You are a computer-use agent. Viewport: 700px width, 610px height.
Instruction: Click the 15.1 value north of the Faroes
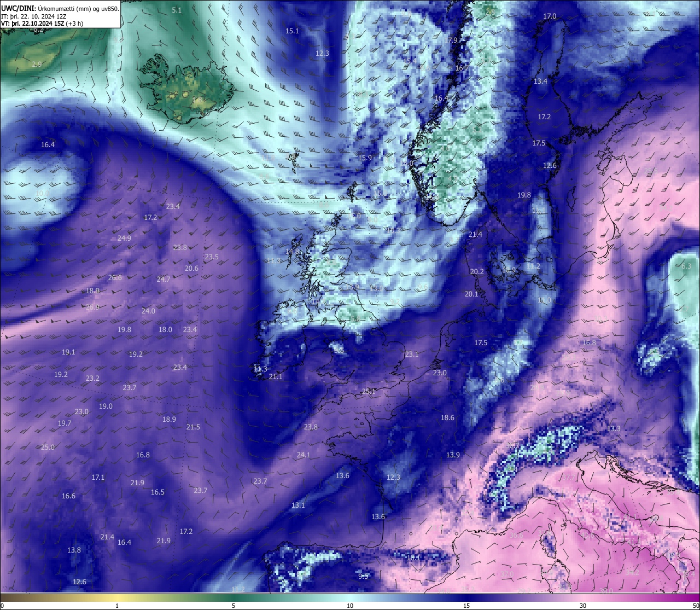pyautogui.click(x=293, y=31)
